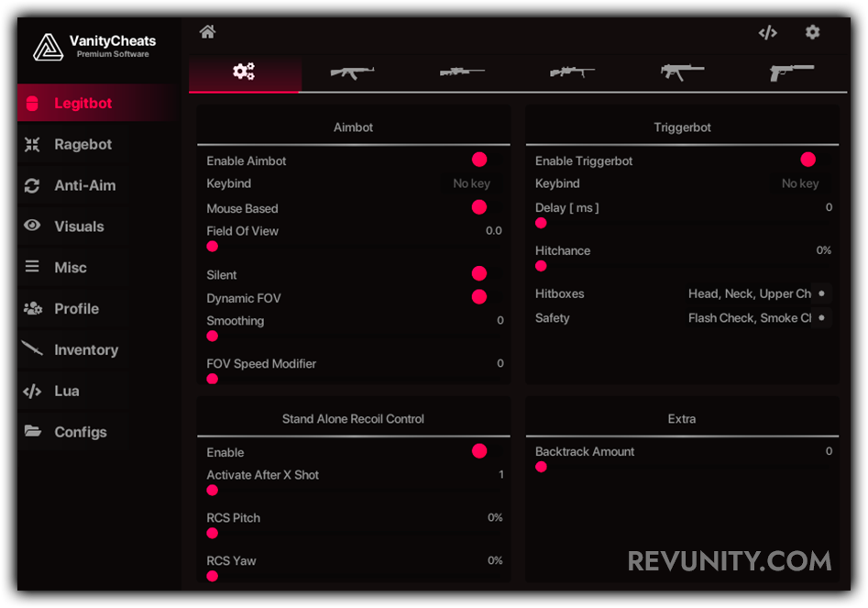Open the settings gear at top right
This screenshot has width=868, height=608.
(812, 32)
